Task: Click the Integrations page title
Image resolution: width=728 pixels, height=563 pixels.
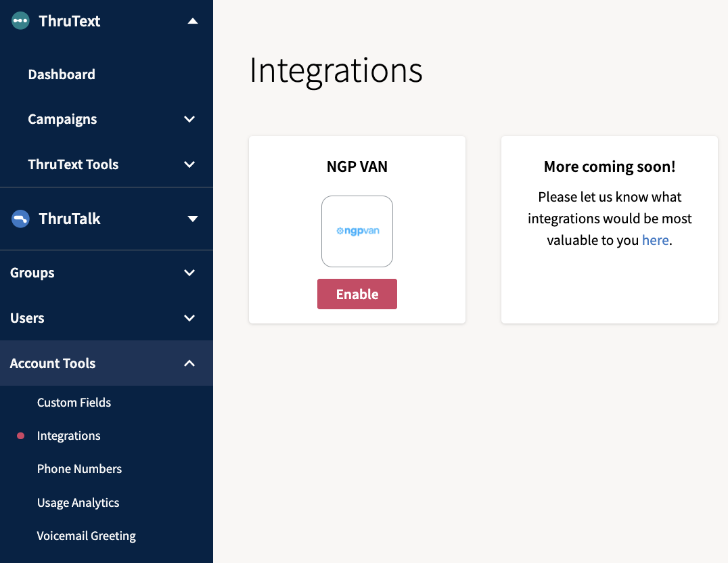Action: click(x=336, y=70)
